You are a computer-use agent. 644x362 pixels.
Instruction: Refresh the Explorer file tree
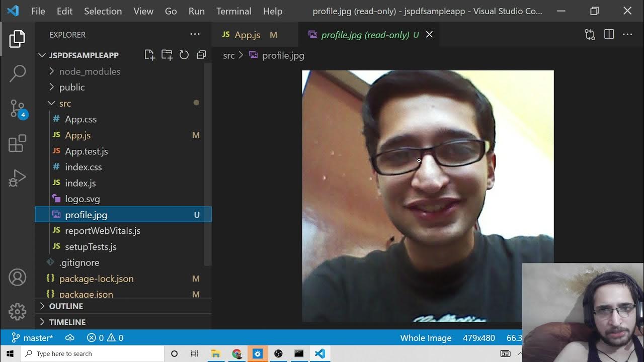coord(184,55)
